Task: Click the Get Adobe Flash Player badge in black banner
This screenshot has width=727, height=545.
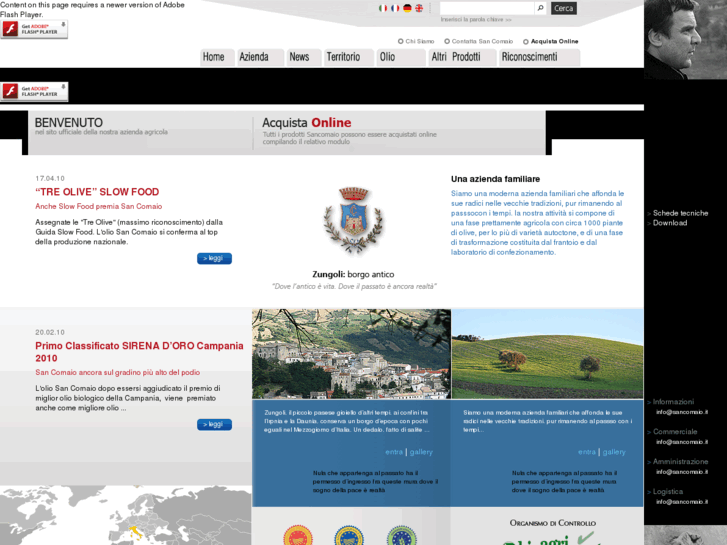Action: pos(34,91)
